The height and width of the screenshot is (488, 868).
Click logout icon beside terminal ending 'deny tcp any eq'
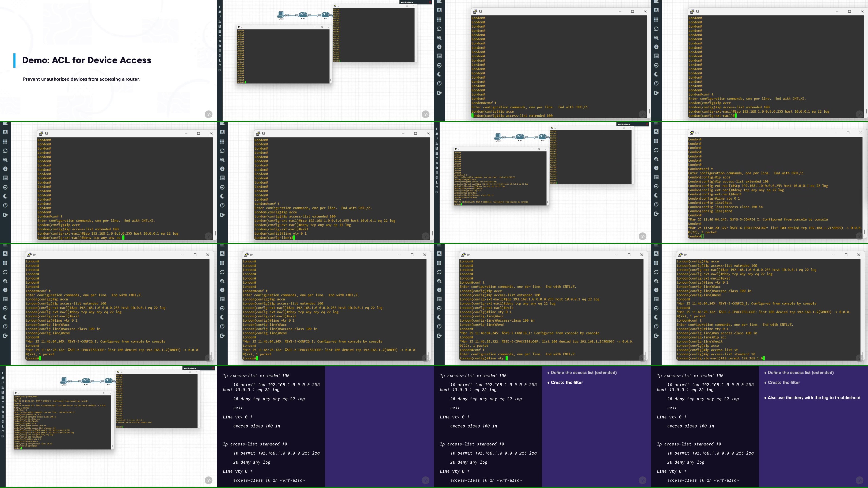[5, 215]
